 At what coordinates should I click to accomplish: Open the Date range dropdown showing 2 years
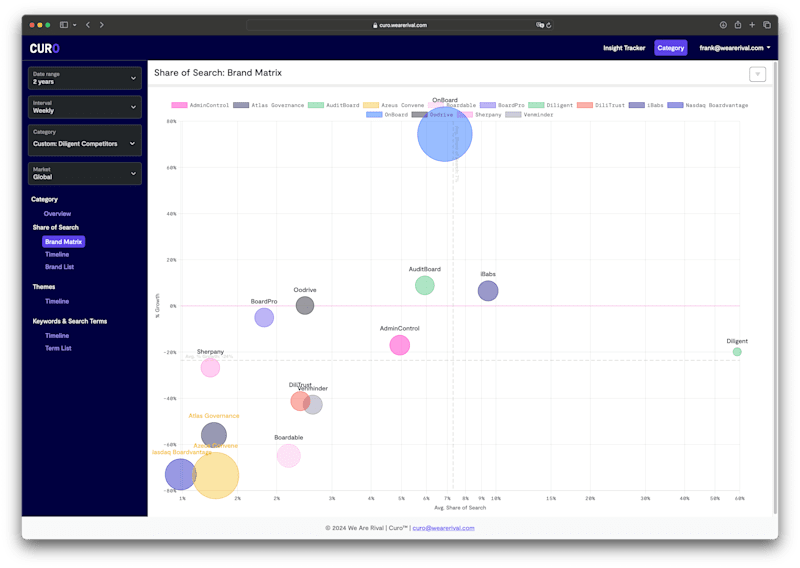click(x=85, y=78)
